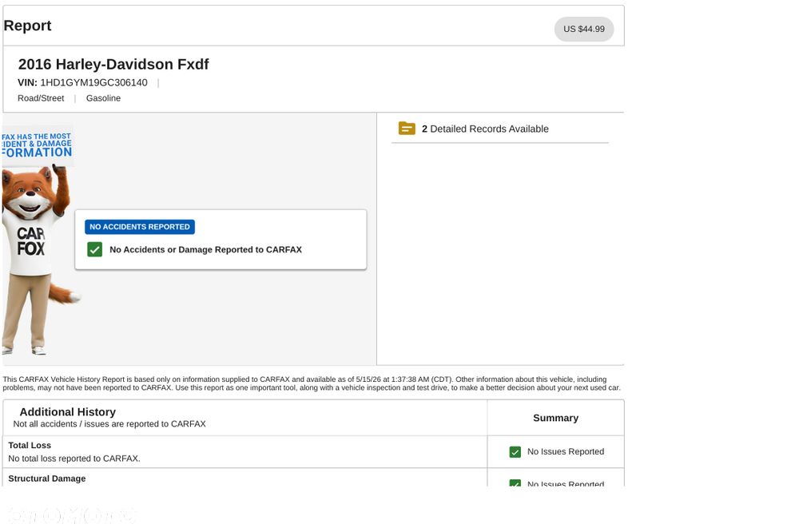Click the CARFAX Vehicle History Report disclaimer paragraph
The image size is (799, 532).
click(312, 383)
